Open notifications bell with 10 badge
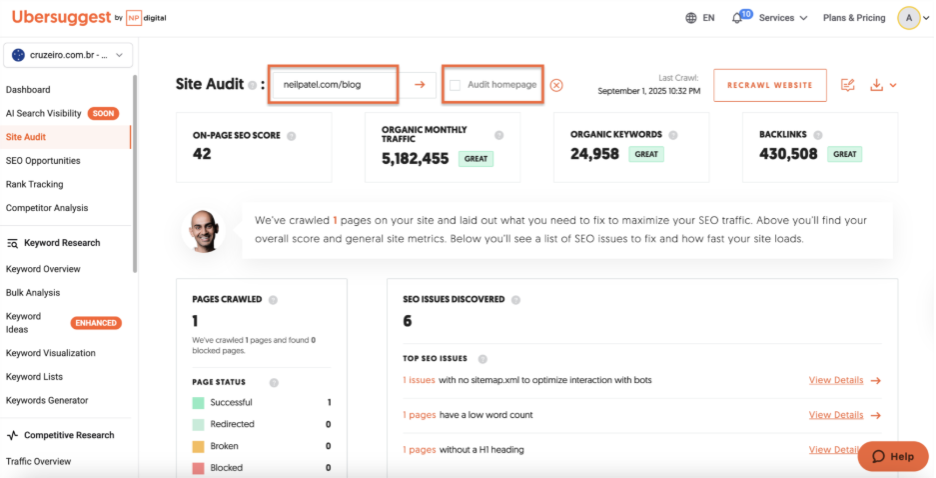This screenshot has height=478, width=936. [x=740, y=17]
